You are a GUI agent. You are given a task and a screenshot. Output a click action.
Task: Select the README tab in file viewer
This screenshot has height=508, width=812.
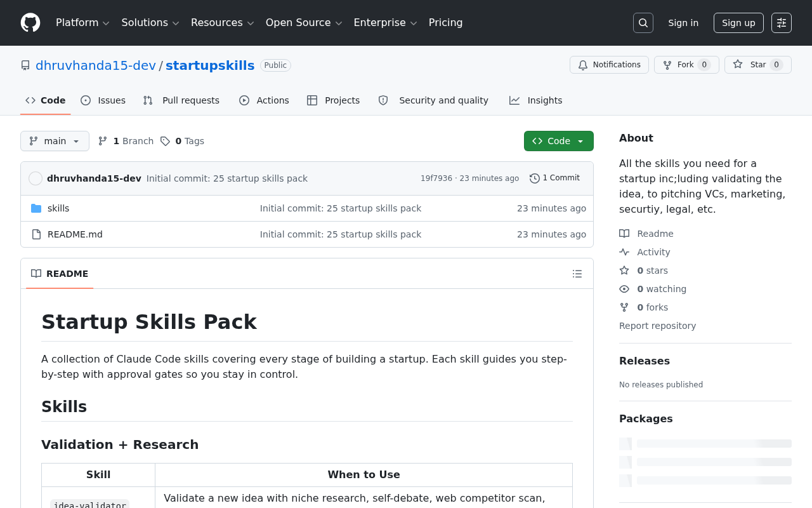pyautogui.click(x=60, y=274)
